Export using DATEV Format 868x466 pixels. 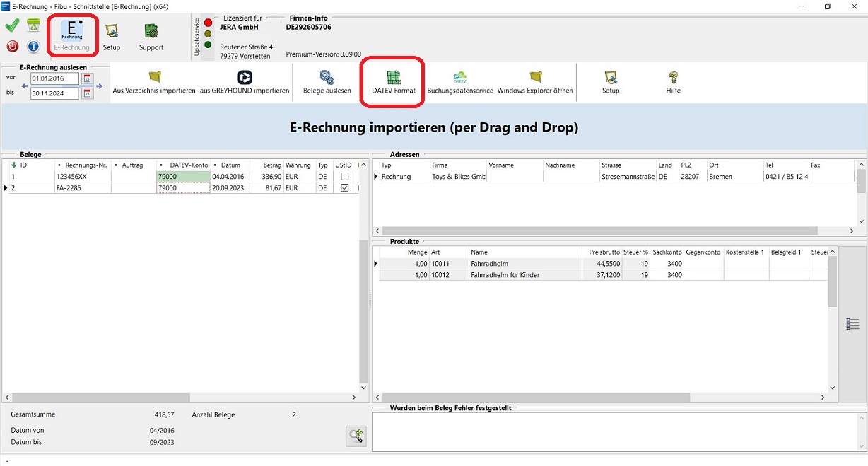(393, 82)
